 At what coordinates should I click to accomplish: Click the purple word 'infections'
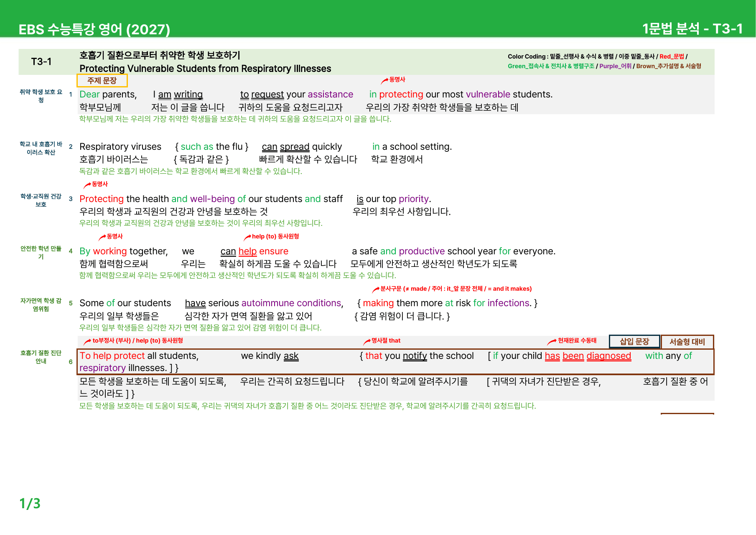coord(509,303)
